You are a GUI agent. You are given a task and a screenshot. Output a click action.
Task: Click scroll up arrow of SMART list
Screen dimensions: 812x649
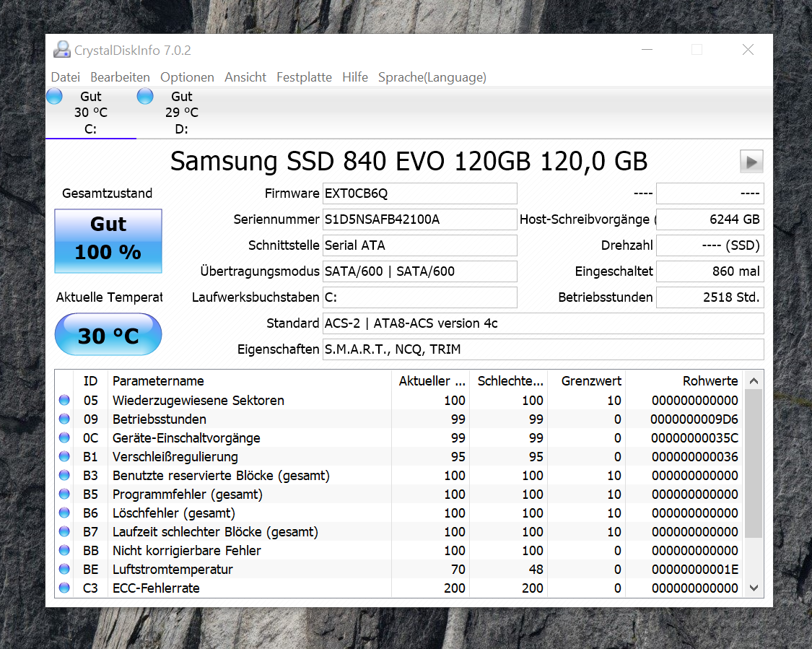pyautogui.click(x=754, y=381)
